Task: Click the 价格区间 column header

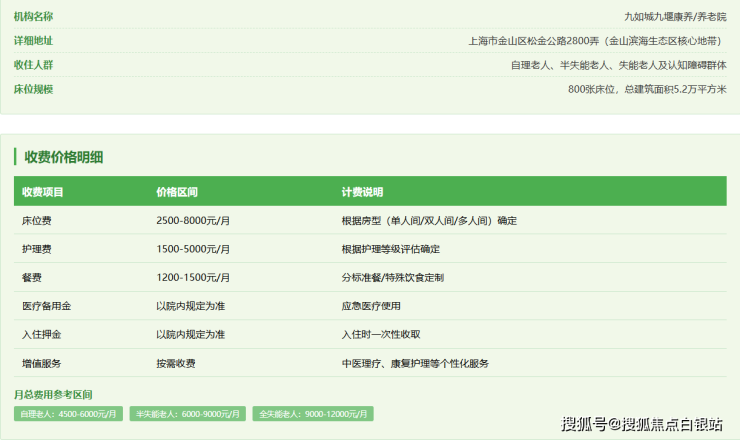Action: coord(177,192)
